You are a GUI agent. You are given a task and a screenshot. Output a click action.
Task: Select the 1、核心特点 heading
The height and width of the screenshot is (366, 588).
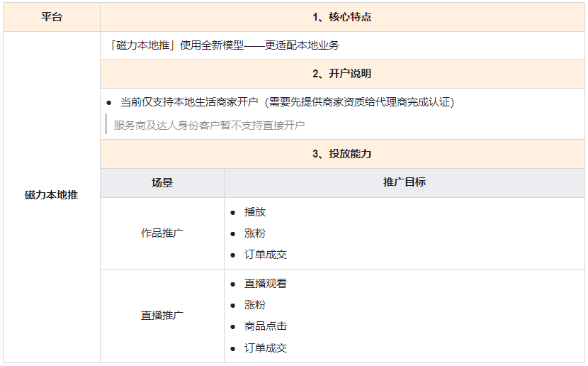click(342, 17)
